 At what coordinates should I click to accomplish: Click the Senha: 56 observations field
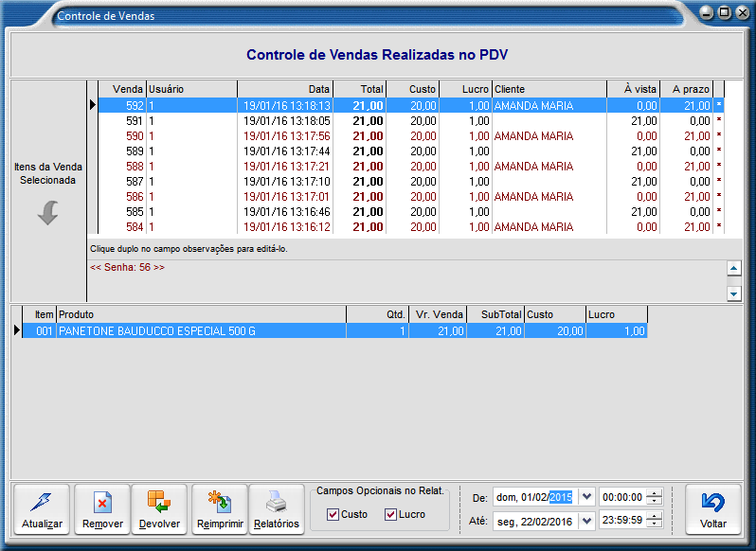pos(407,281)
